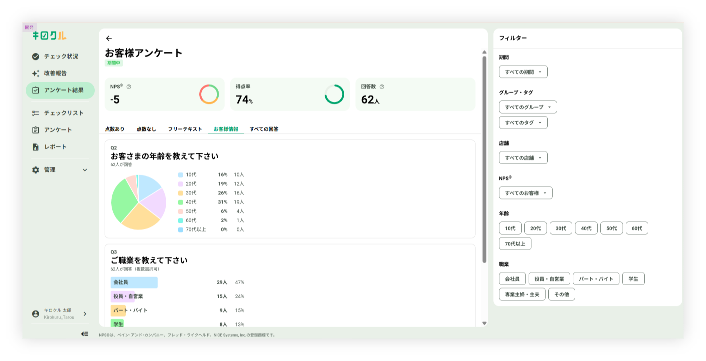The image size is (706, 361).
Task: Open the period filter dropdown
Action: 523,72
